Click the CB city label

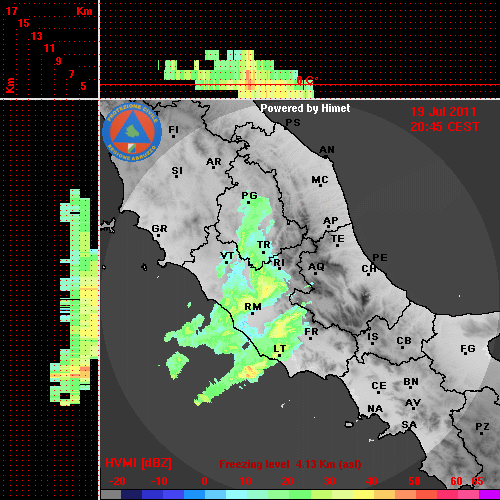point(404,341)
